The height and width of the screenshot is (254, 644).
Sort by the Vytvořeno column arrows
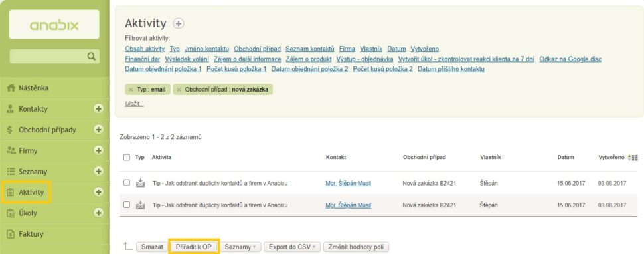629,158
